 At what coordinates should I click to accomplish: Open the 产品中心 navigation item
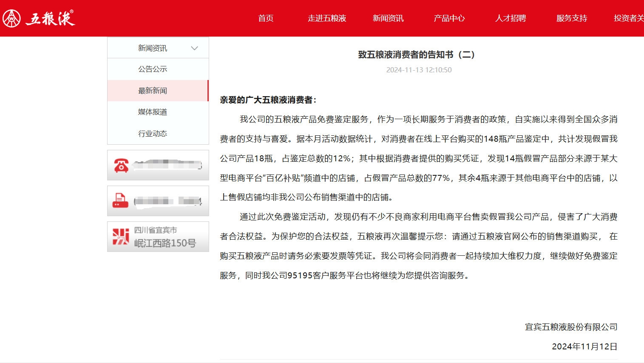[449, 18]
